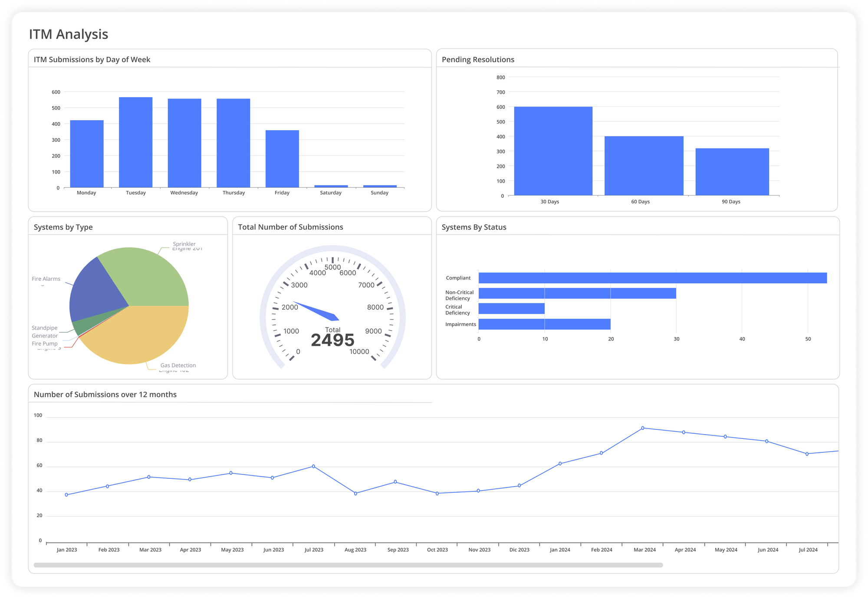Image resolution: width=868 pixels, height=599 pixels.
Task: Click the Aug 2023 line data point
Action: tap(355, 494)
